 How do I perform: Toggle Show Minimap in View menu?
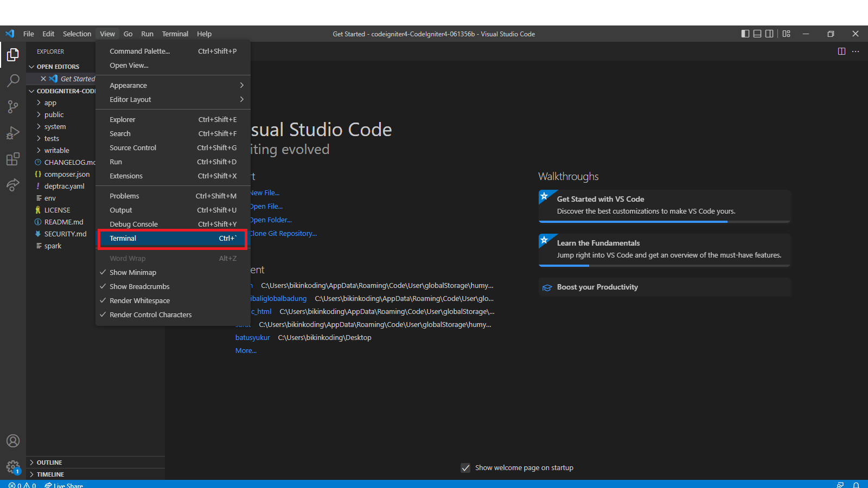173,272
